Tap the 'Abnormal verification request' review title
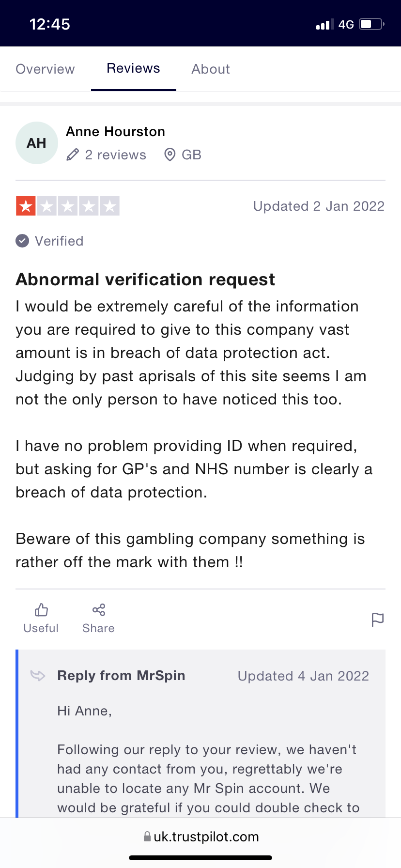The width and height of the screenshot is (401, 868). point(145,279)
